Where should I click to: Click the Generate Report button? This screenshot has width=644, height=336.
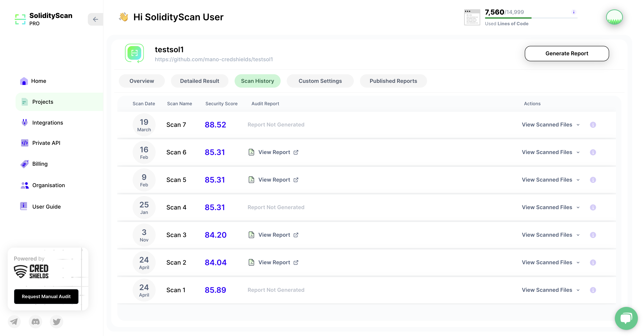[567, 53]
